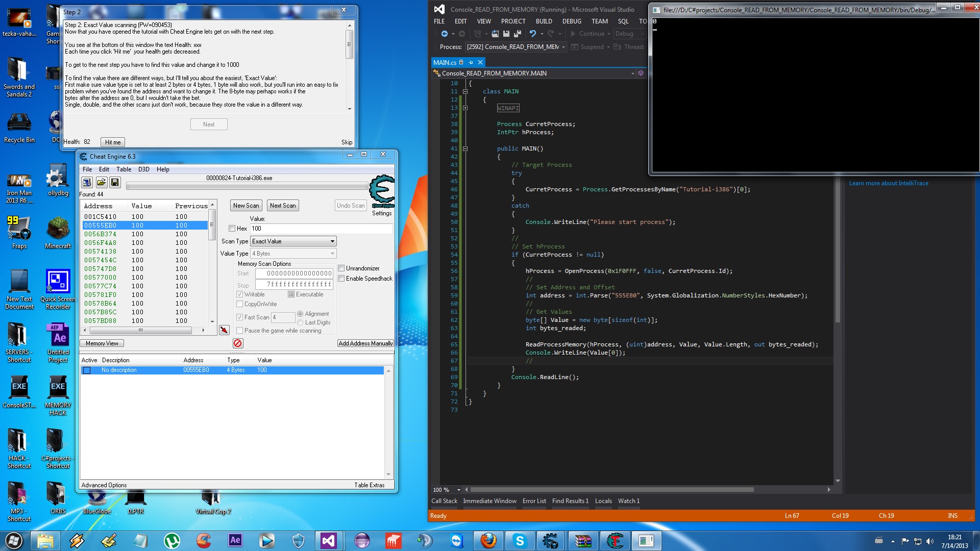Expand the Process dropdown in Visual Studio
Viewport: 980px width, 551px height.
[x=563, y=47]
